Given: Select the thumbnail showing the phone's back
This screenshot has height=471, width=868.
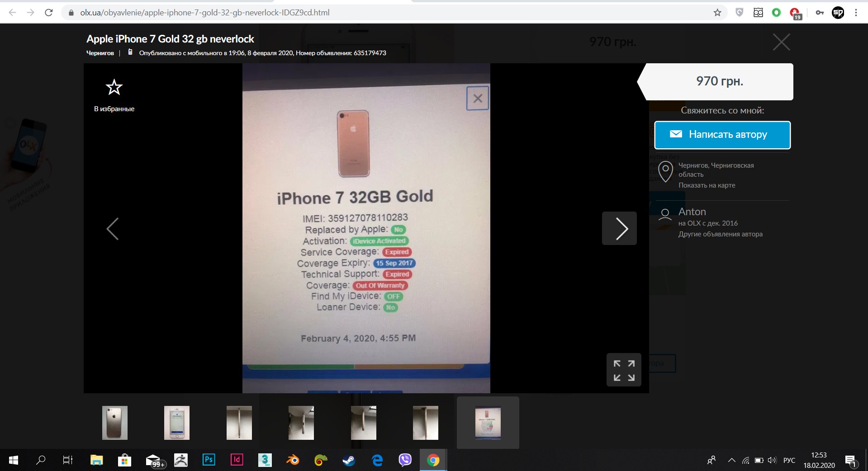Looking at the screenshot, I should click(x=115, y=423).
